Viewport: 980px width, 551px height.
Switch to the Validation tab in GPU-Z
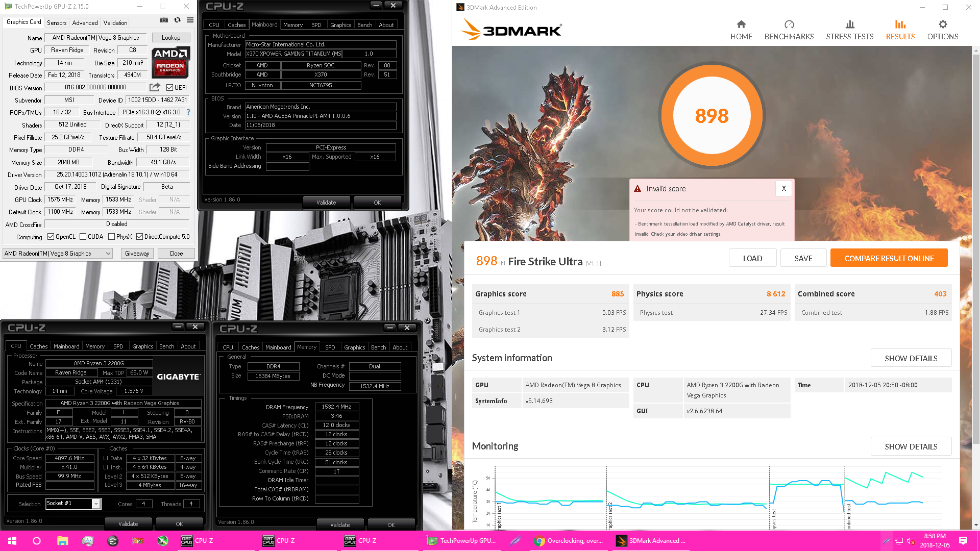tap(115, 23)
